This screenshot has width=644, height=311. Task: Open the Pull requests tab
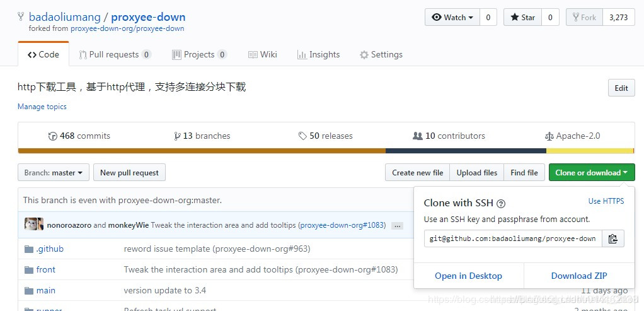[115, 54]
